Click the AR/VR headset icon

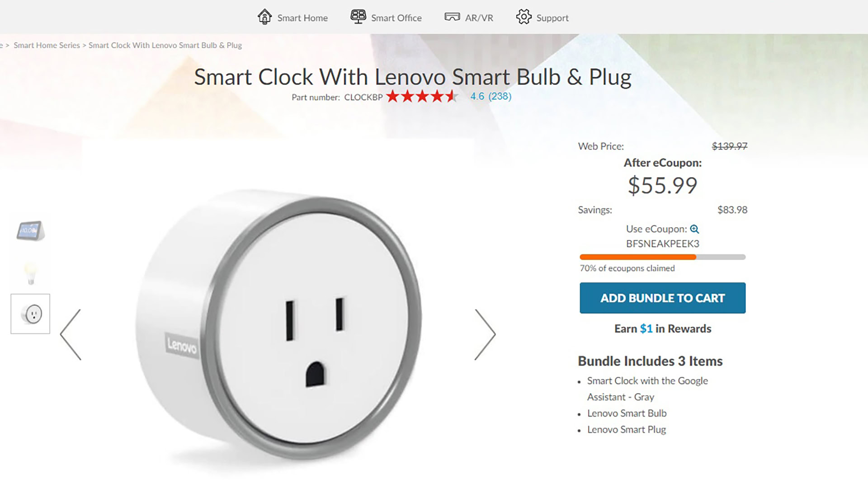[452, 17]
